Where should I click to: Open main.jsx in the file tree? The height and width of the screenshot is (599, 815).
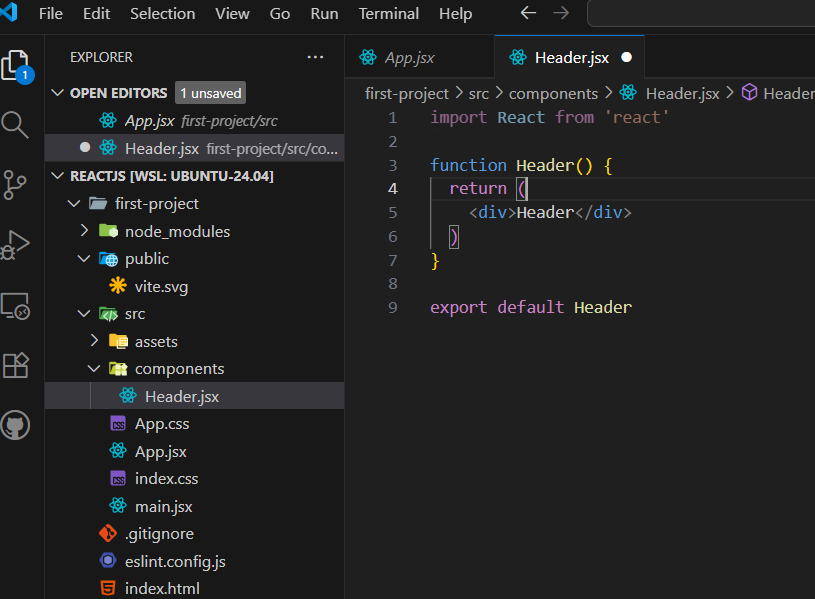[163, 506]
